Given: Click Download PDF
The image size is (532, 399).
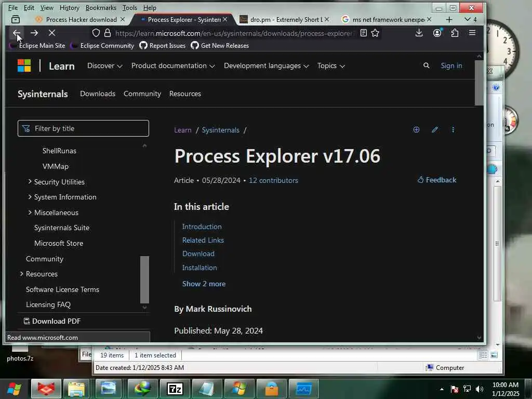Looking at the screenshot, I should pos(52,321).
